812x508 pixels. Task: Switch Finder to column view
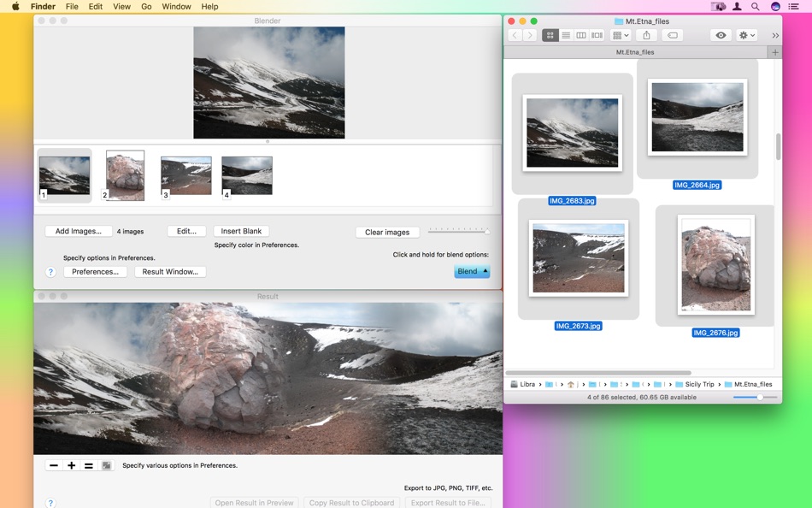(581, 35)
